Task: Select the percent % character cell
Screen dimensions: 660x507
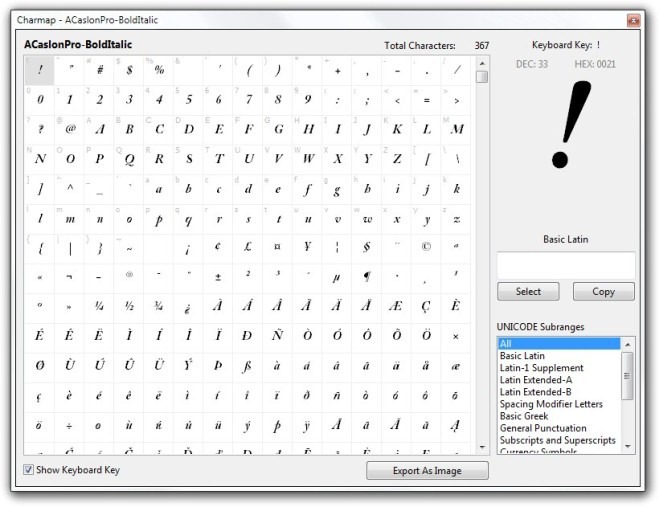Action: pyautogui.click(x=159, y=70)
